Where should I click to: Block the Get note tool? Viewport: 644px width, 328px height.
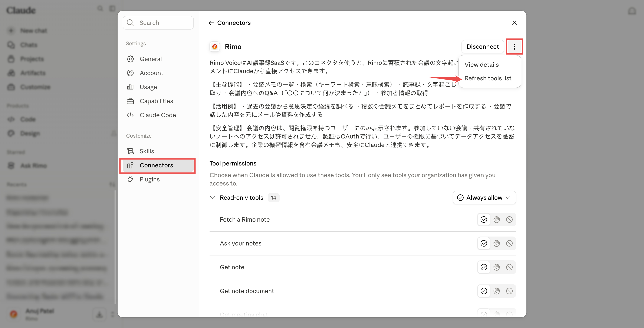pos(509,267)
